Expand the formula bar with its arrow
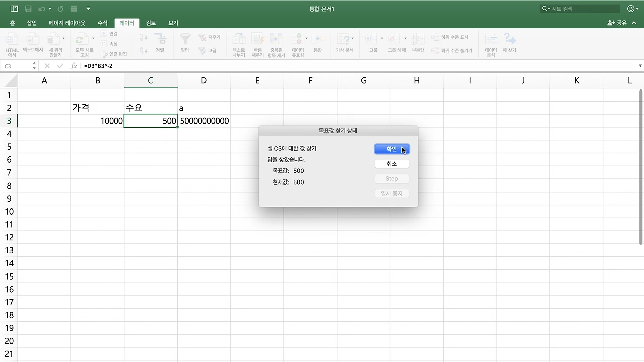The width and height of the screenshot is (644, 362). 640,66
